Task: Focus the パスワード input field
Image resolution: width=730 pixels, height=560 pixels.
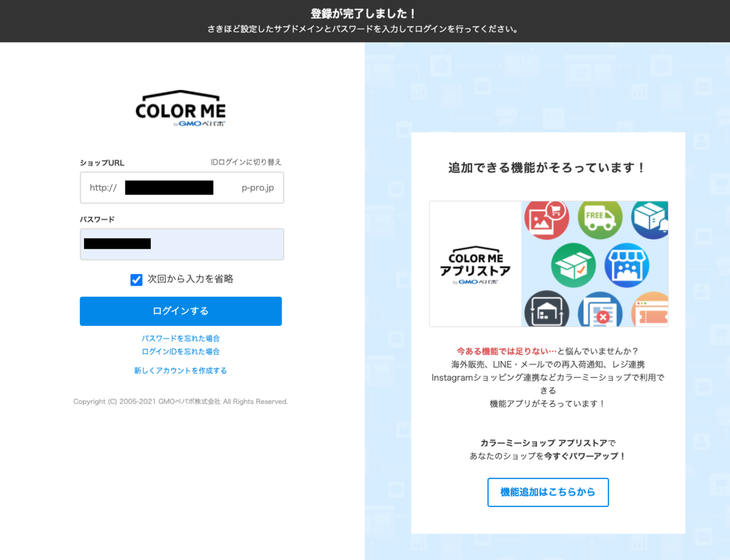Action: pos(181,243)
